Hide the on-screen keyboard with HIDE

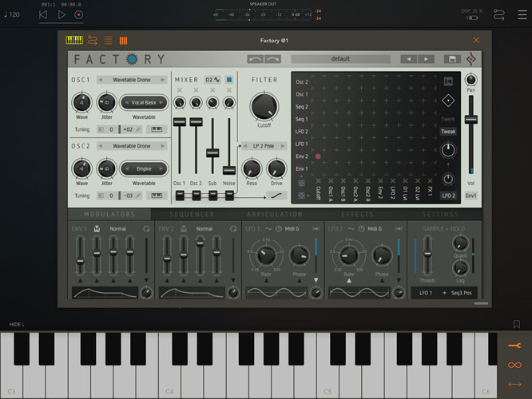(x=17, y=325)
